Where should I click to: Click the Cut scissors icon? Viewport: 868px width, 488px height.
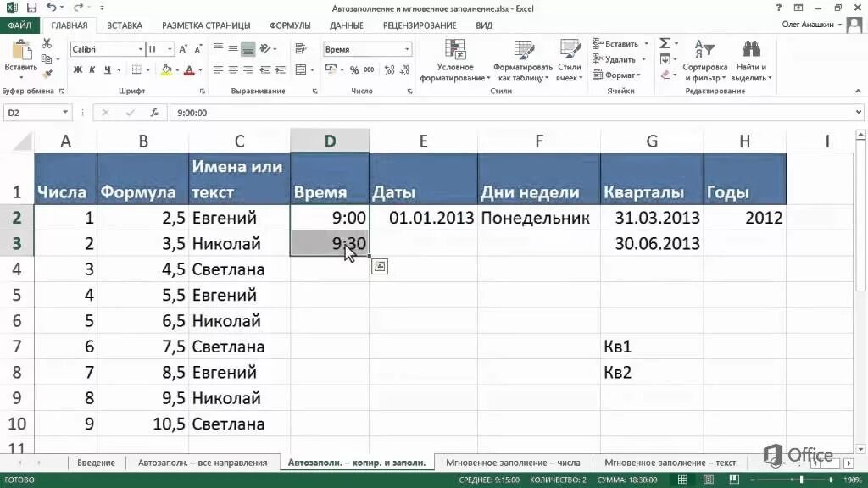(x=47, y=44)
